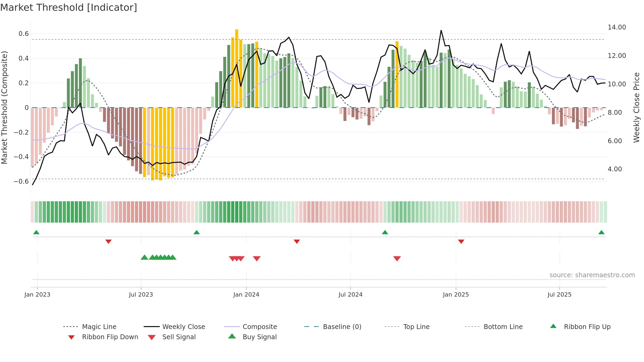Screen dimensions: 644x362
Task: Toggle the Composite legend entry
Action: click(250, 327)
